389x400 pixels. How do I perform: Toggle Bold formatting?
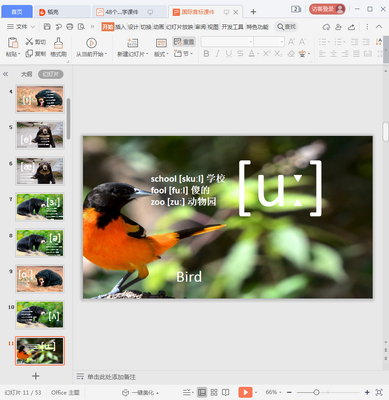point(206,53)
